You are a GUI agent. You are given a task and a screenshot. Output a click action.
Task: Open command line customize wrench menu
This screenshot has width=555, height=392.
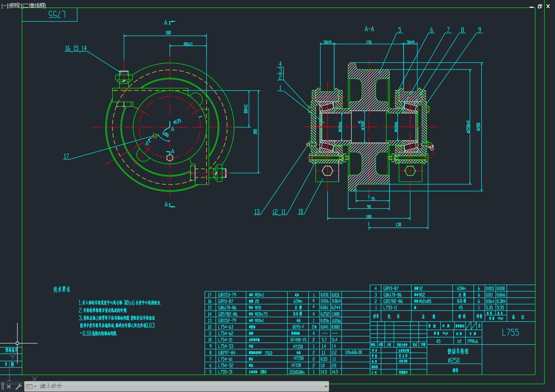(18, 387)
